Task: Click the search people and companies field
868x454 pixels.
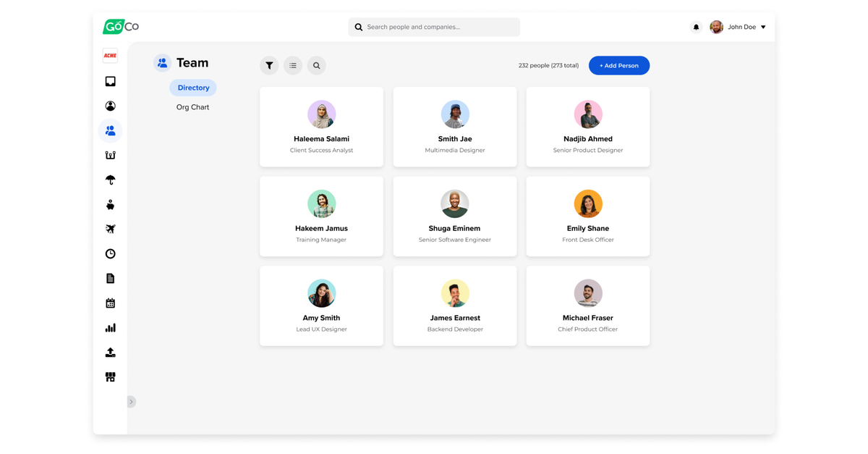Action: [x=434, y=27]
